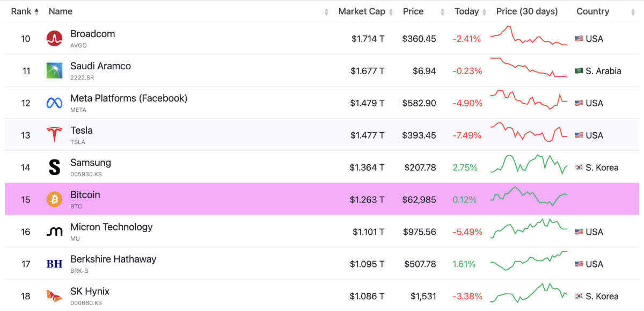Click the Saudi Arabia flag icon
This screenshot has height=311, width=644.
tap(579, 71)
